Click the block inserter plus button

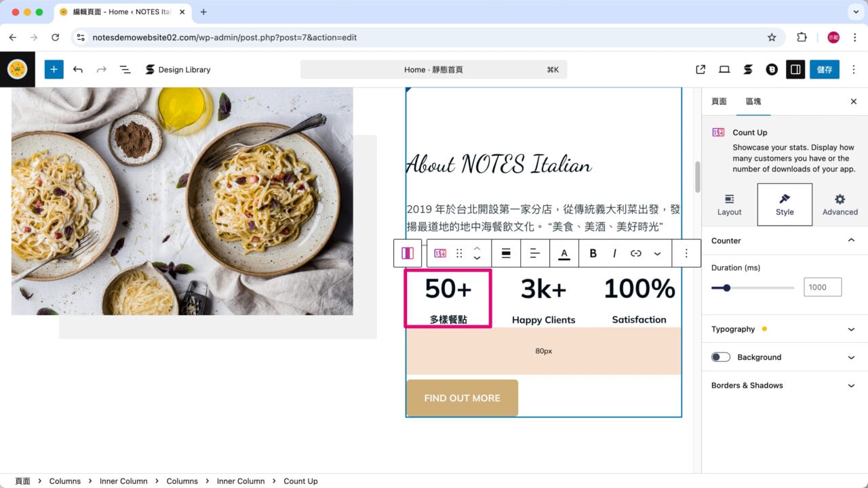click(54, 69)
